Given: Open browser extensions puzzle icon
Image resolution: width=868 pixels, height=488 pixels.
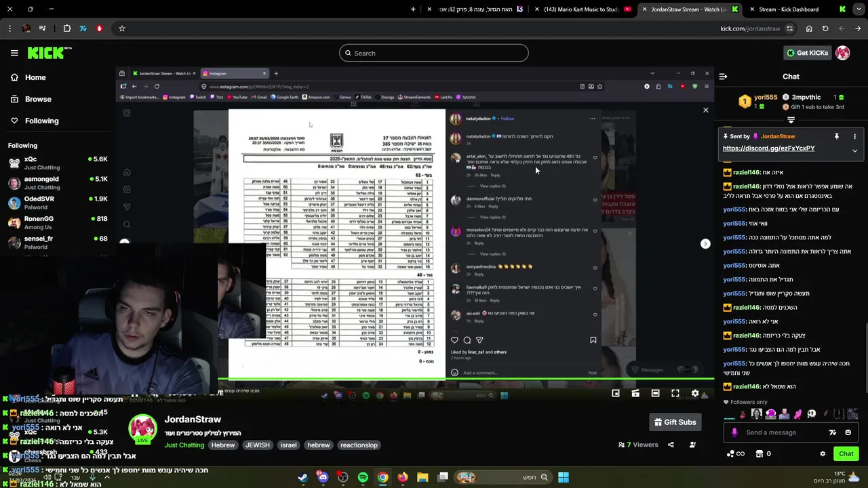Looking at the screenshot, I should coord(66,28).
